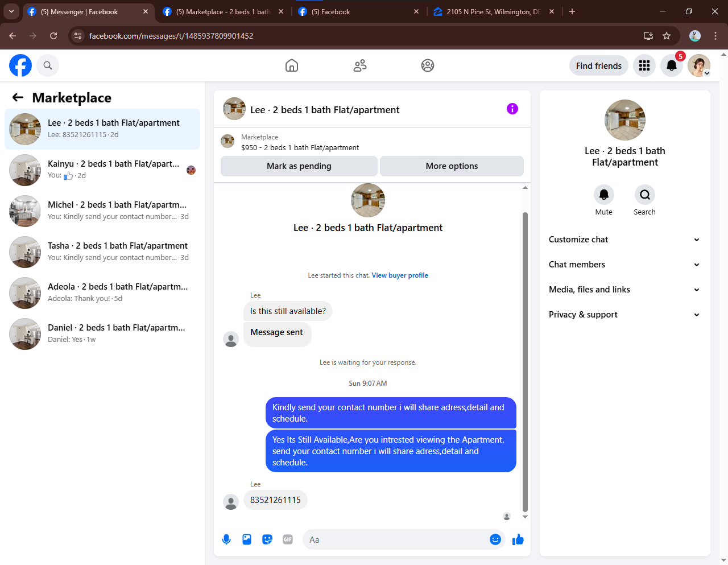Close the Messenger browser tab

click(146, 11)
